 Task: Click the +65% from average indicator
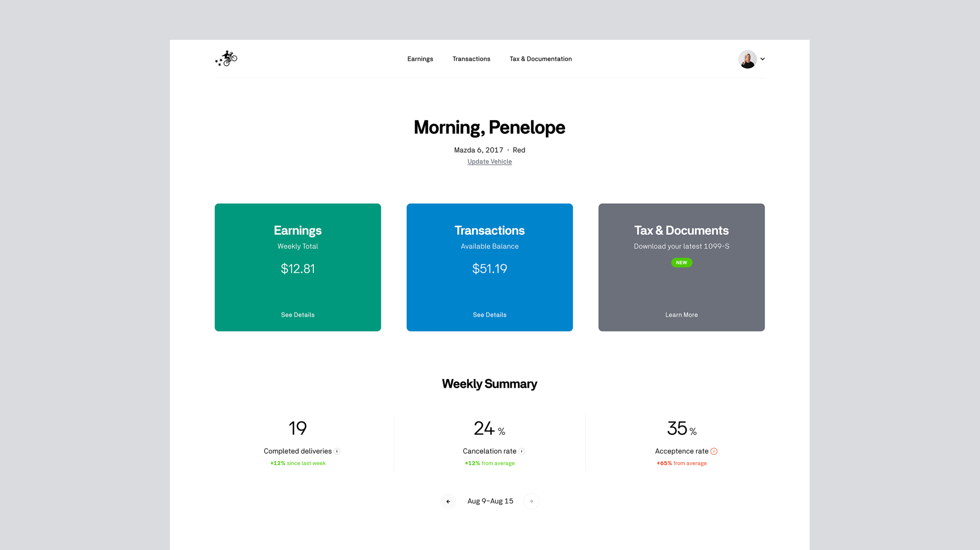click(x=681, y=463)
